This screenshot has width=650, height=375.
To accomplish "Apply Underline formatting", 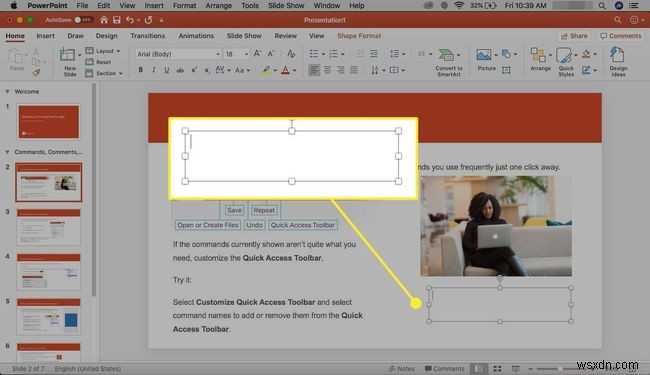I will [167, 70].
